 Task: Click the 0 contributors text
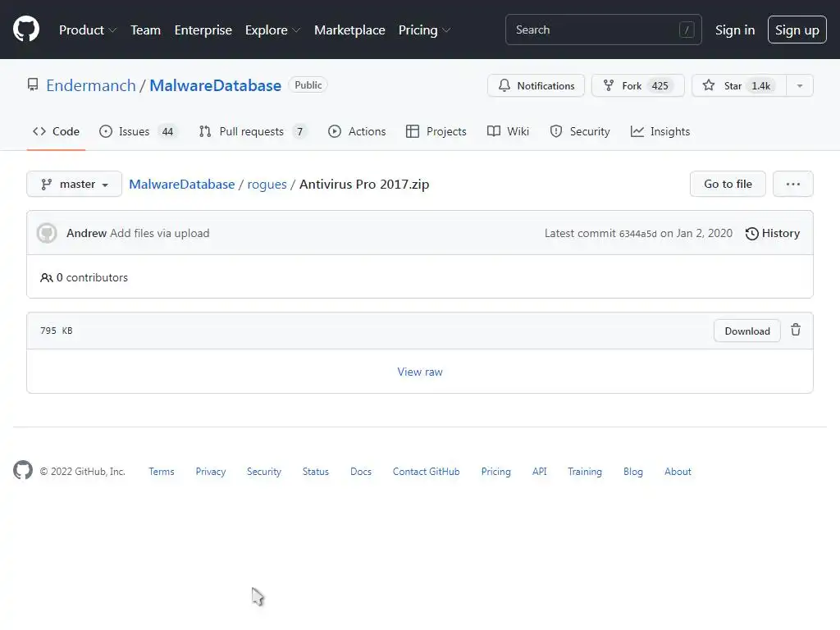[x=92, y=277]
